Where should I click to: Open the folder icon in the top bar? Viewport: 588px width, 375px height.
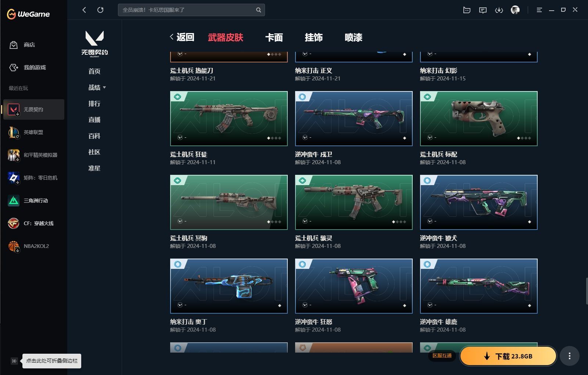[467, 10]
